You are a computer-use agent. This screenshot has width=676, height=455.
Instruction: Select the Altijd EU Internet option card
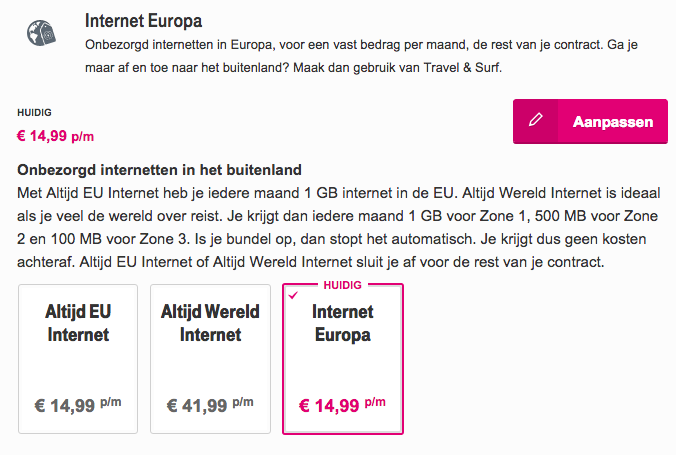click(x=78, y=359)
